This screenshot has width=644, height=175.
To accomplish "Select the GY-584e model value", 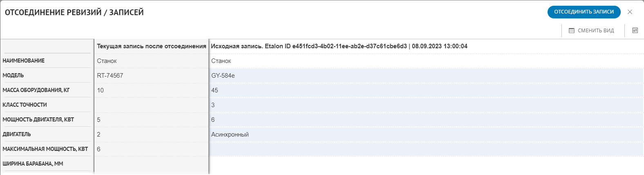I will pyautogui.click(x=223, y=76).
